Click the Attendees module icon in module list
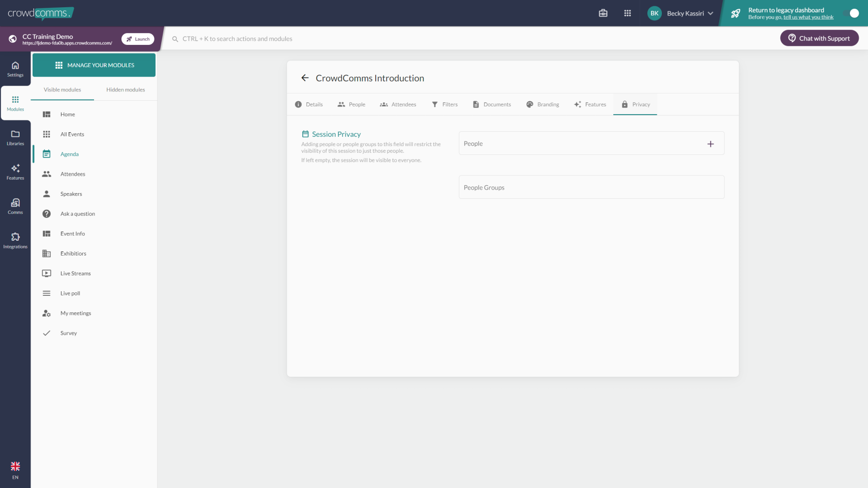Image resolution: width=868 pixels, height=488 pixels. 47,174
